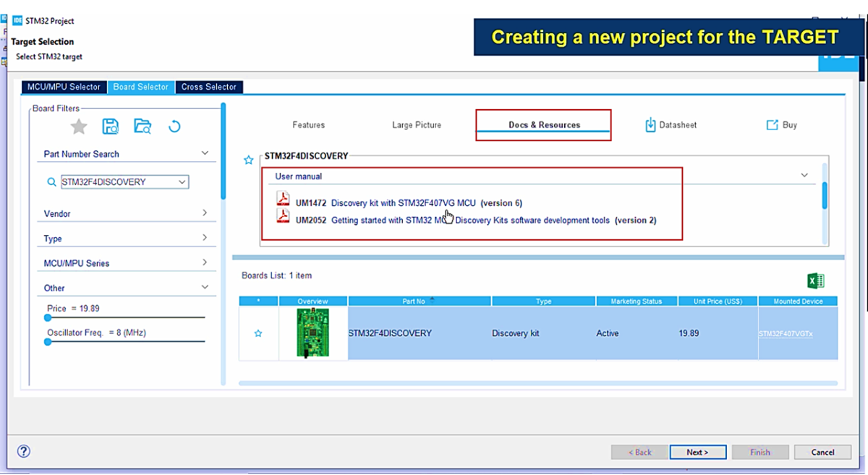
Task: Export boards list to Excel
Action: click(x=816, y=281)
